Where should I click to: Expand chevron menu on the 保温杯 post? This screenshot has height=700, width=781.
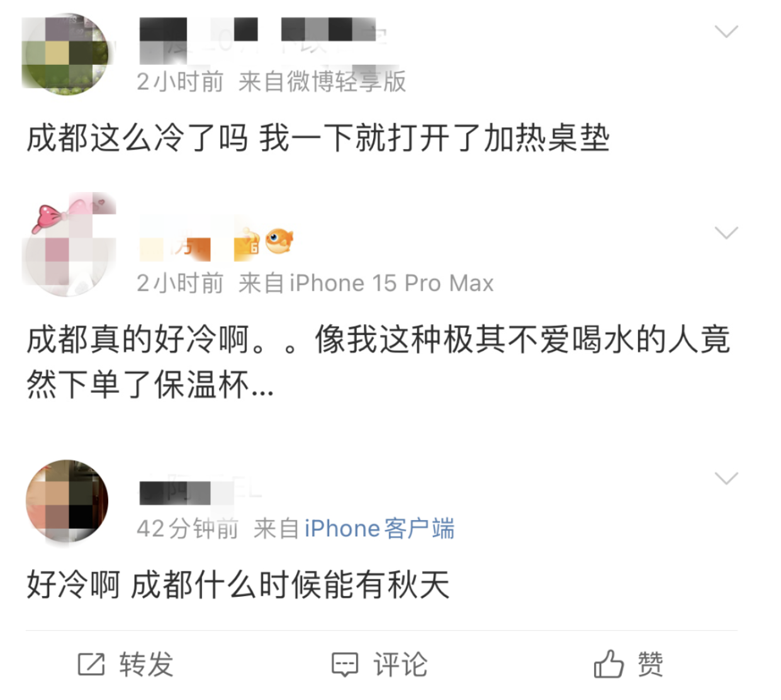click(726, 233)
